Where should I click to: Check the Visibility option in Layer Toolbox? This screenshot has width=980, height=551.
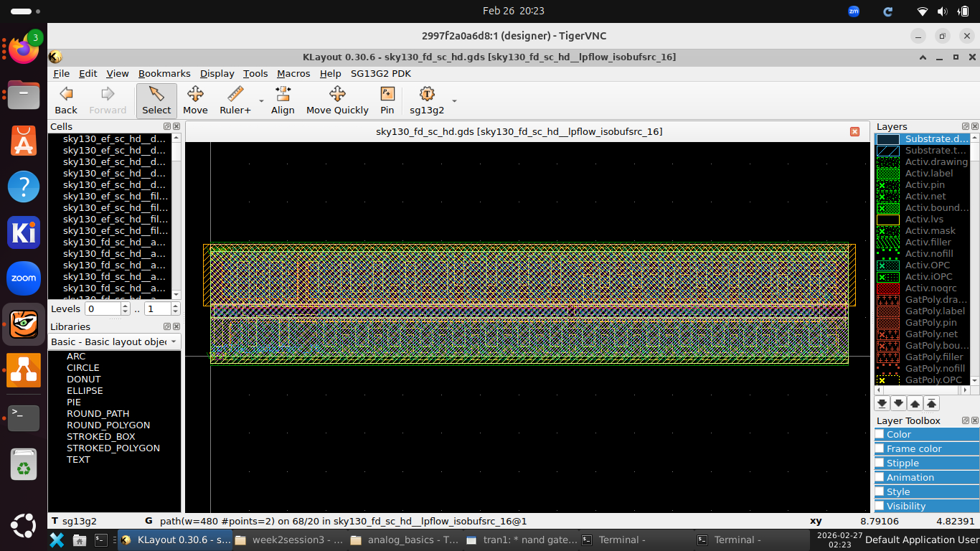[880, 506]
